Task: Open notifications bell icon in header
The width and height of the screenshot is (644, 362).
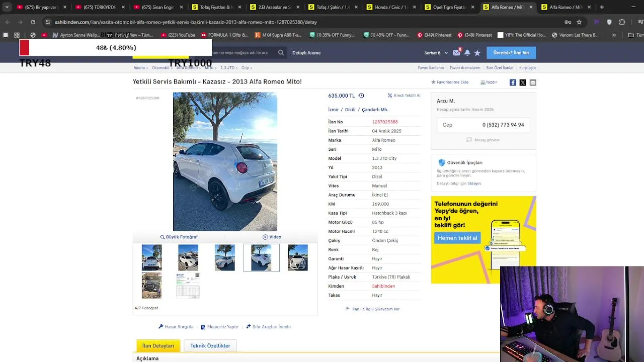Action: point(467,53)
